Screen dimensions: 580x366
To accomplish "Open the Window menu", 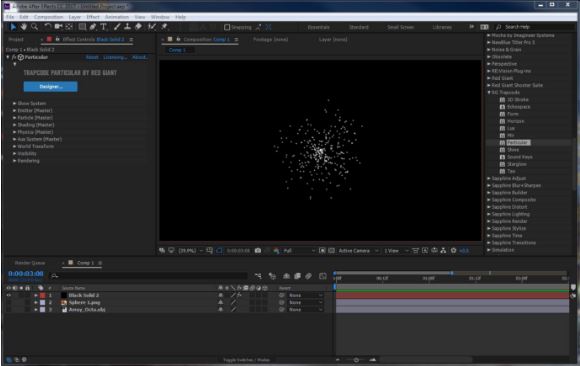I will (160, 17).
